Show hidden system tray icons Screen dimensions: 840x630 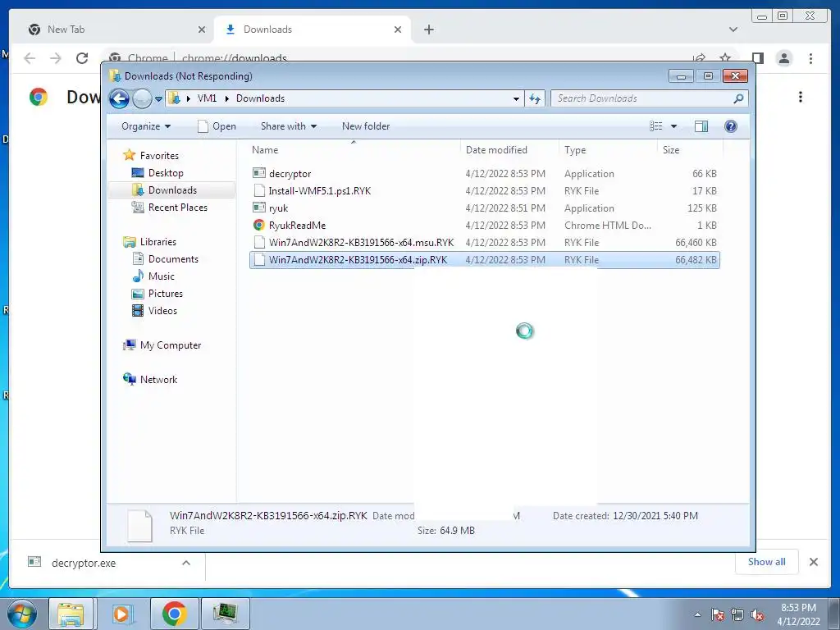[697, 614]
